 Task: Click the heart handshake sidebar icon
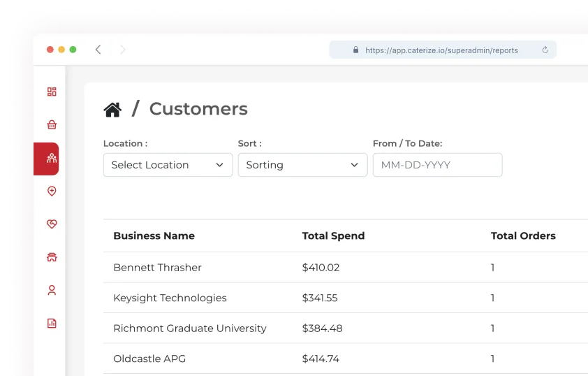click(x=52, y=224)
